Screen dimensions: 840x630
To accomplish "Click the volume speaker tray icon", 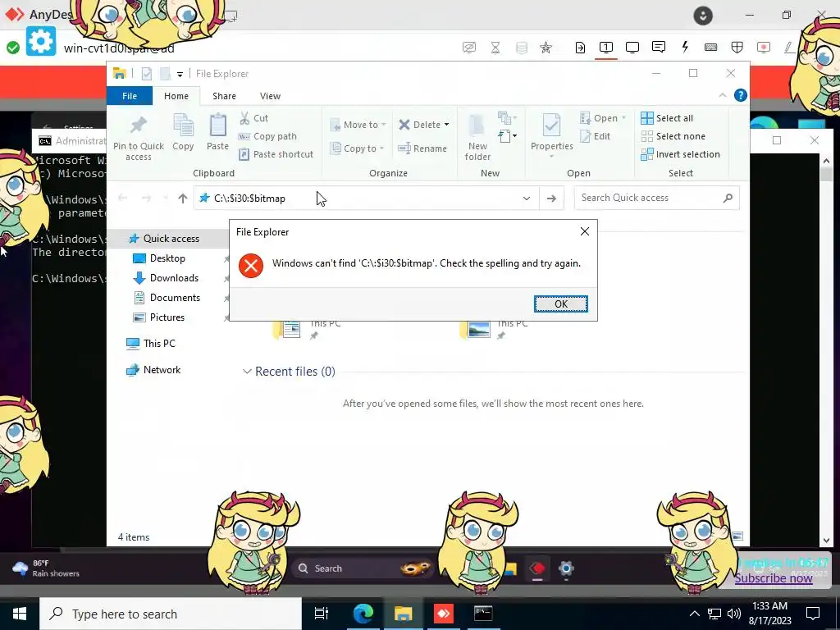I will click(x=734, y=614).
